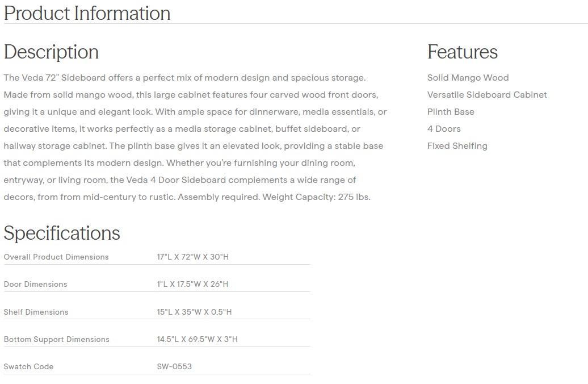
Task: Click the 14.5"L X 69.5"W X 3"H value
Action: (x=197, y=339)
